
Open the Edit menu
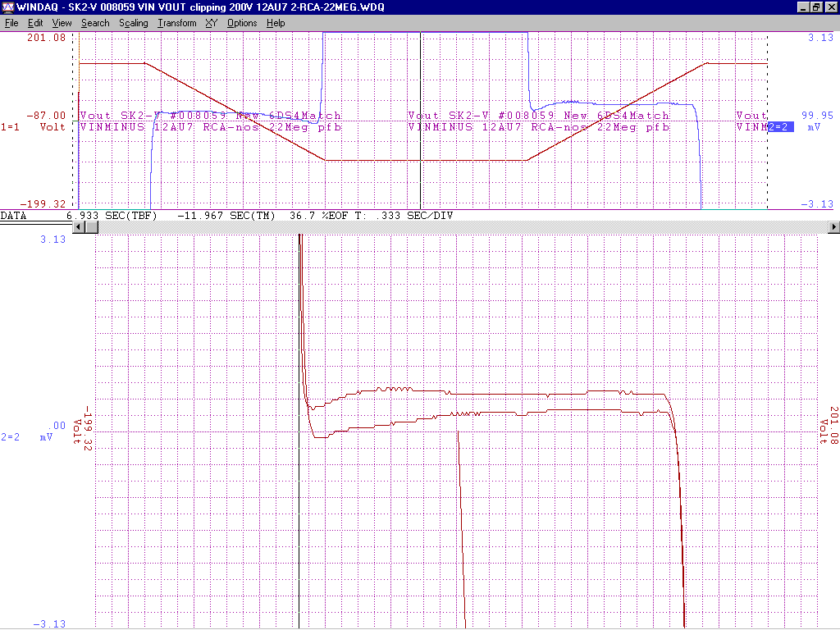point(35,23)
